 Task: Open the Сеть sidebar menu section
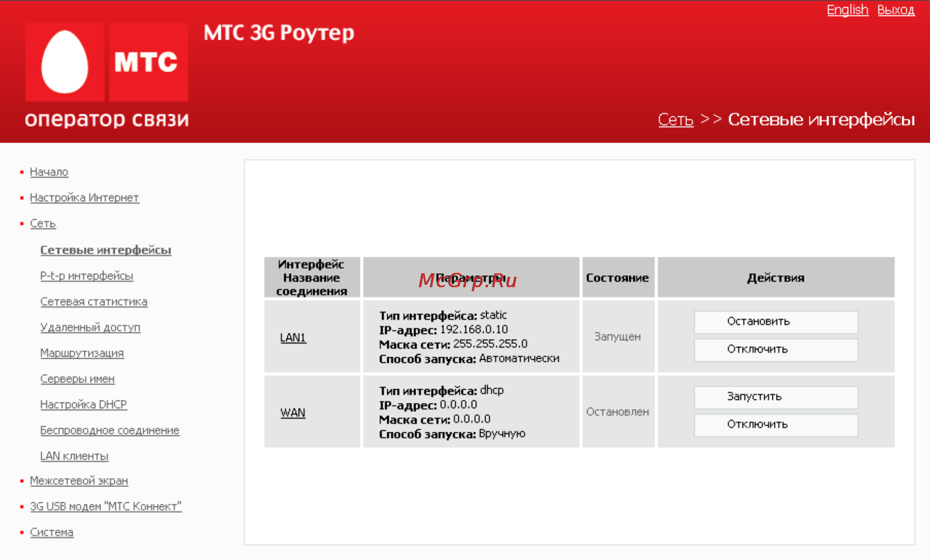[43, 224]
